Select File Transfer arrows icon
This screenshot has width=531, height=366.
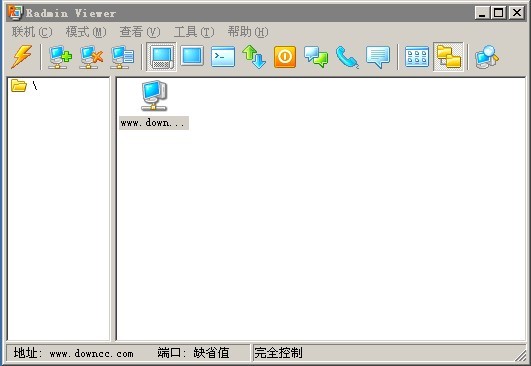254,57
